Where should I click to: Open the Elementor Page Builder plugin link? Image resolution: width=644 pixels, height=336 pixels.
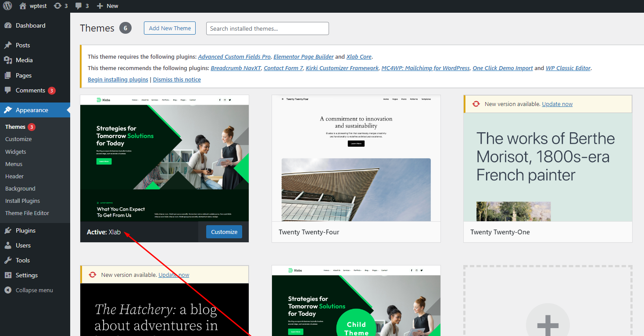coord(304,57)
